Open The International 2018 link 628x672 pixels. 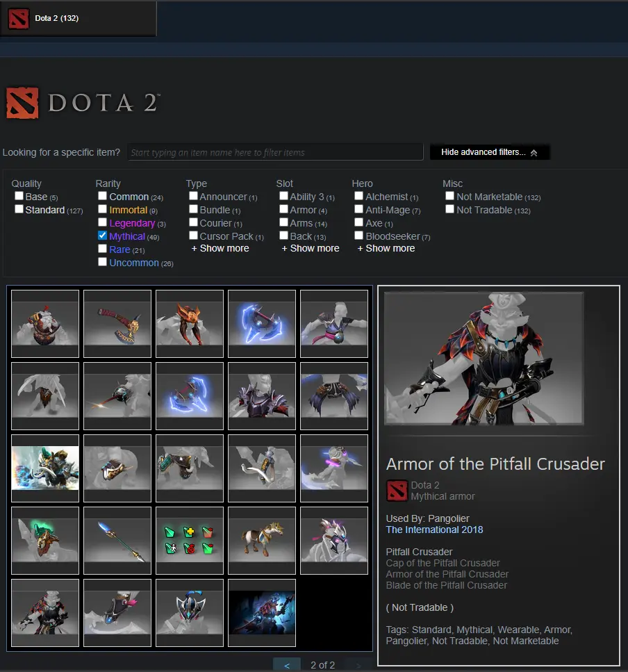click(434, 530)
